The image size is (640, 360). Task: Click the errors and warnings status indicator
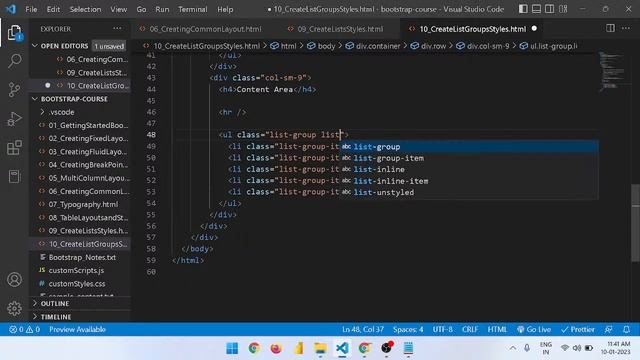24,329
